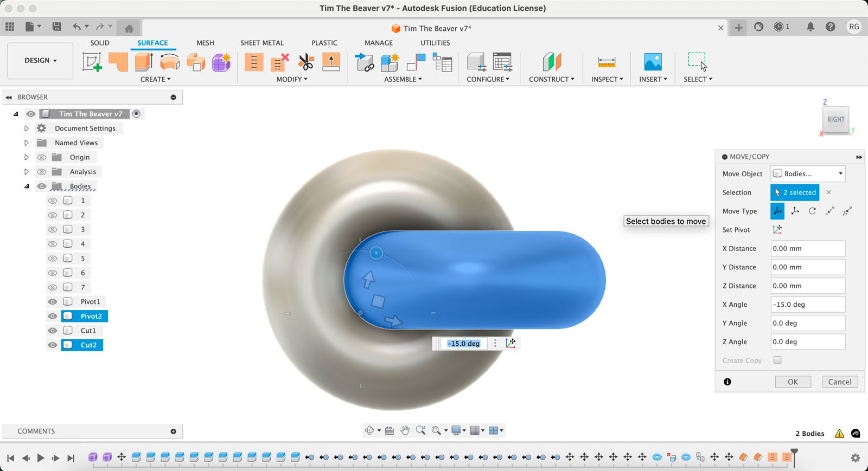Image resolution: width=868 pixels, height=471 pixels.
Task: Confirm the move with OK
Action: coord(793,382)
